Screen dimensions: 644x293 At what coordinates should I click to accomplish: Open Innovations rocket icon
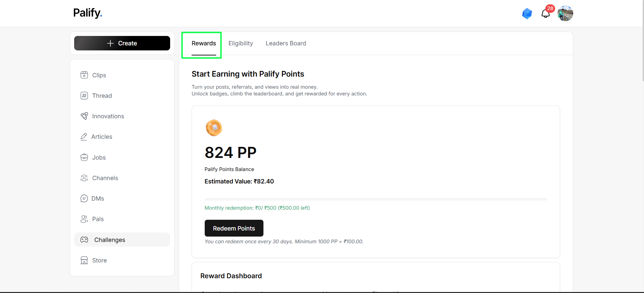pyautogui.click(x=84, y=116)
